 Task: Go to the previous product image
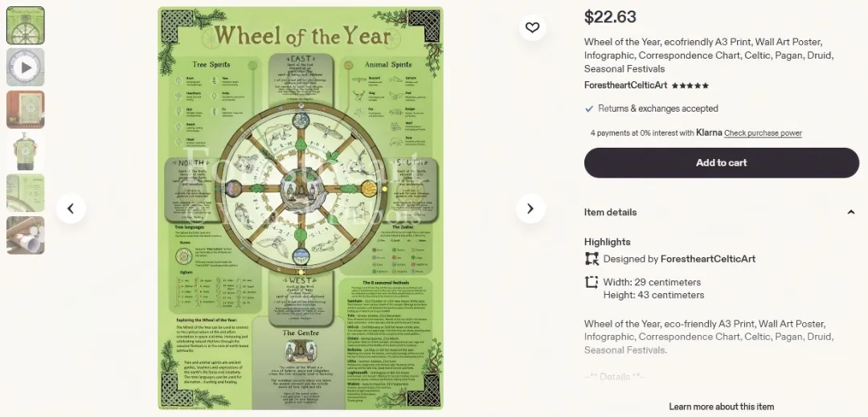click(x=71, y=209)
